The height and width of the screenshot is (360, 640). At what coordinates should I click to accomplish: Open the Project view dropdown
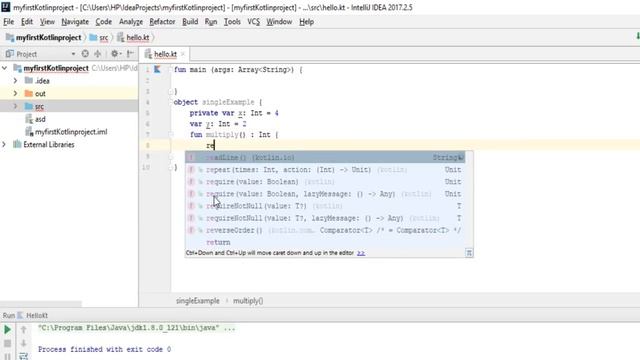click(73, 54)
